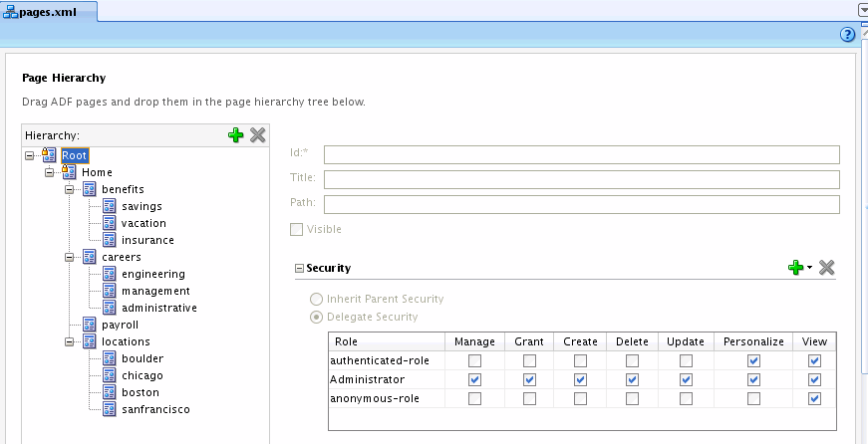
Task: Click the Id input field
Action: tap(581, 155)
